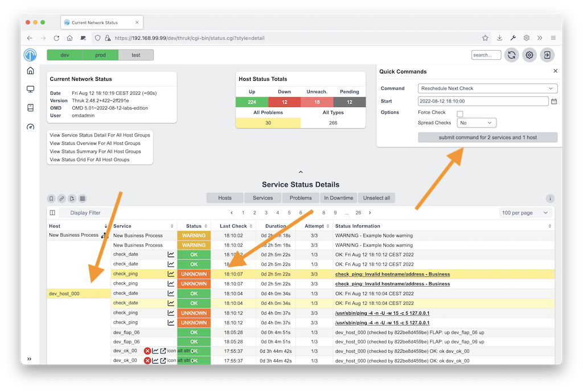
Task: Select the Services filter button
Action: pos(263,198)
